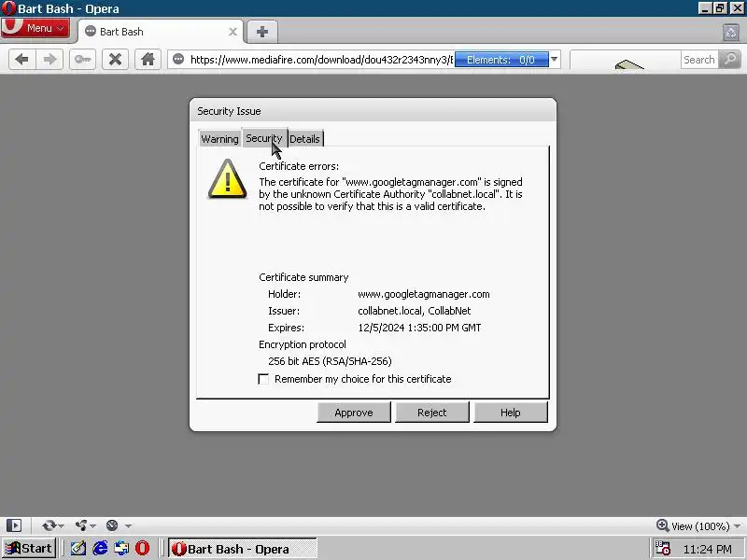Expand the Opera Turbo dropdown arrow
The width and height of the screenshot is (747, 560).
coord(128,526)
